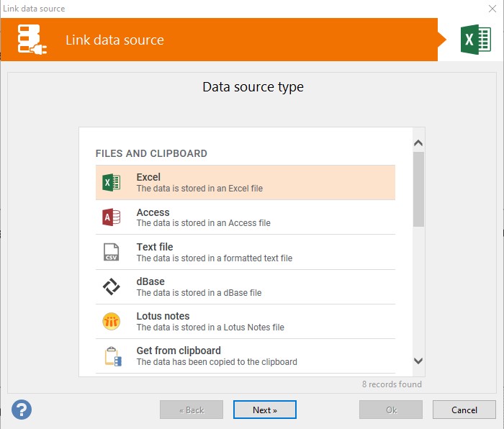Click the scroll down arrow in the list

[418, 361]
